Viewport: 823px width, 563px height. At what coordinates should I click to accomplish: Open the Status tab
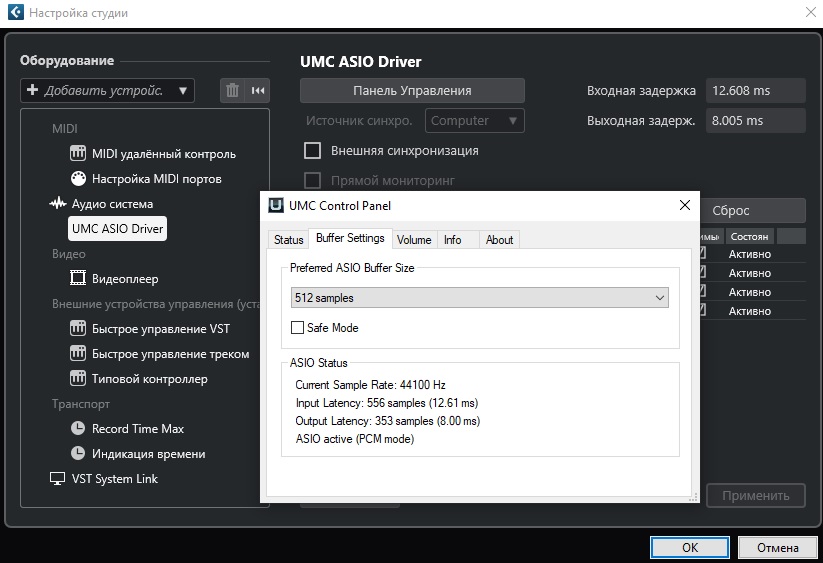[288, 240]
